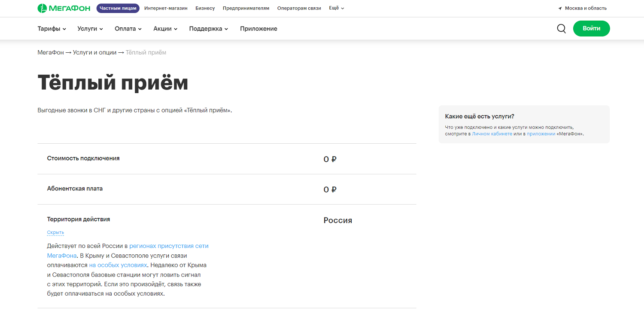Click the 0 ₽ value for Абонентская плата
Image resolution: width=644 pixels, height=314 pixels.
point(330,190)
